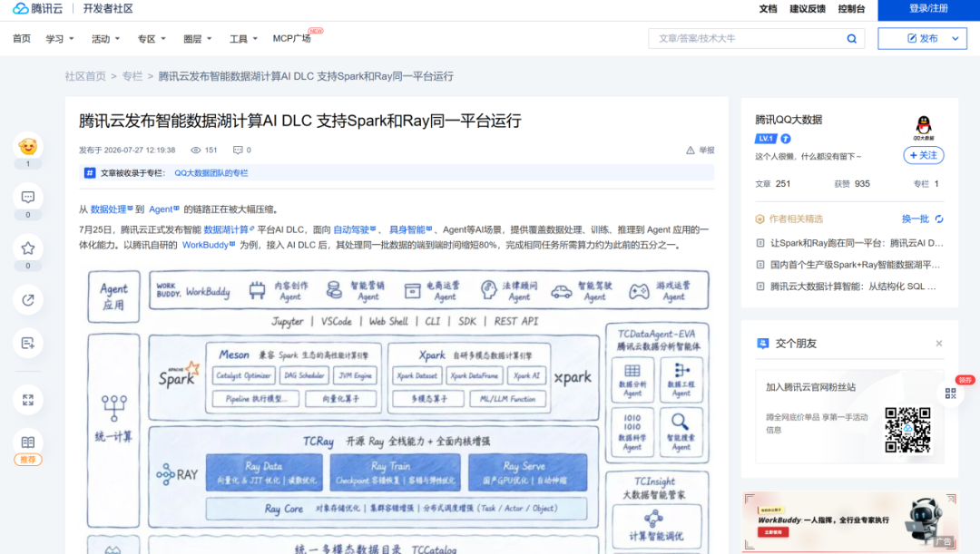Click the views eye icon
980x554 pixels.
tap(196, 151)
